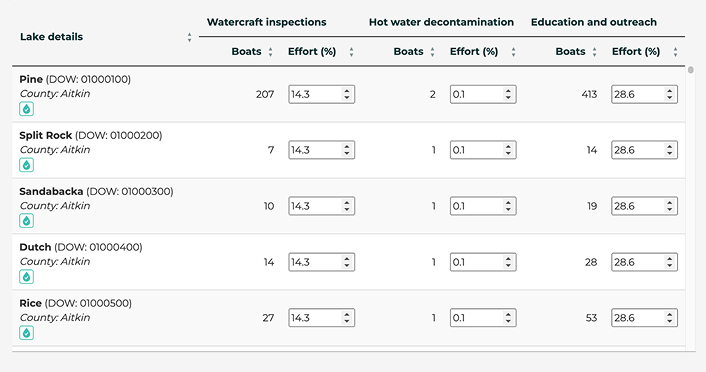706x372 pixels.
Task: Click the table's vertical scrollbar thumb
Action: pos(691,70)
